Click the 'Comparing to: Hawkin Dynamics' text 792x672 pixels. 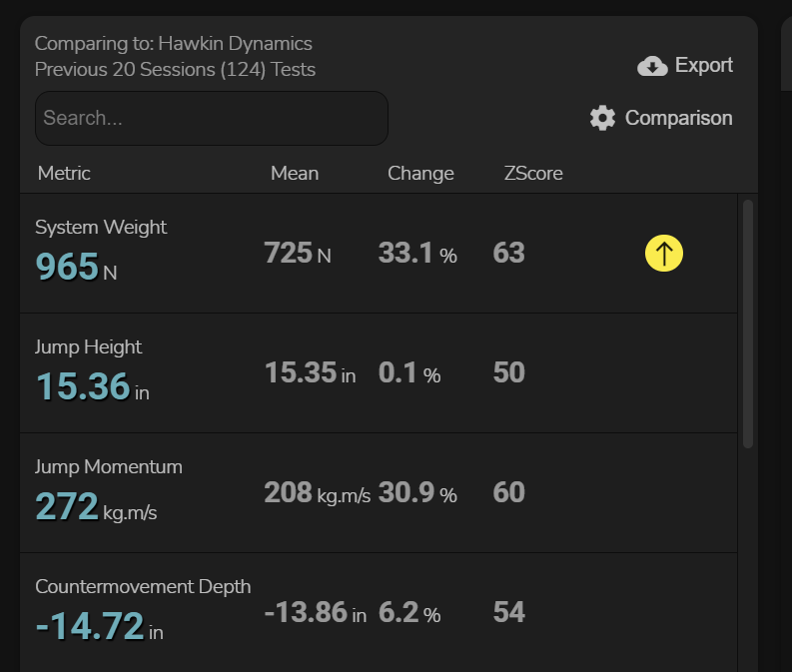[174, 43]
